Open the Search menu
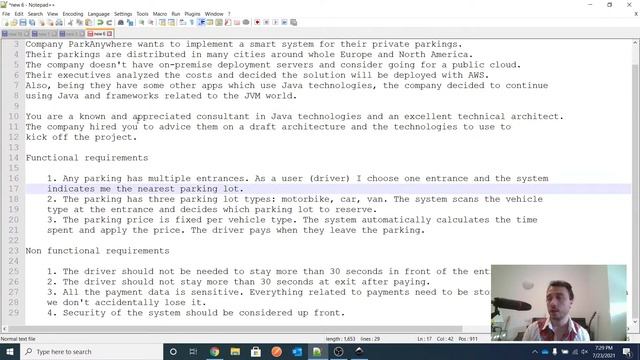Viewport: 640px width, 360px height. tap(35, 14)
